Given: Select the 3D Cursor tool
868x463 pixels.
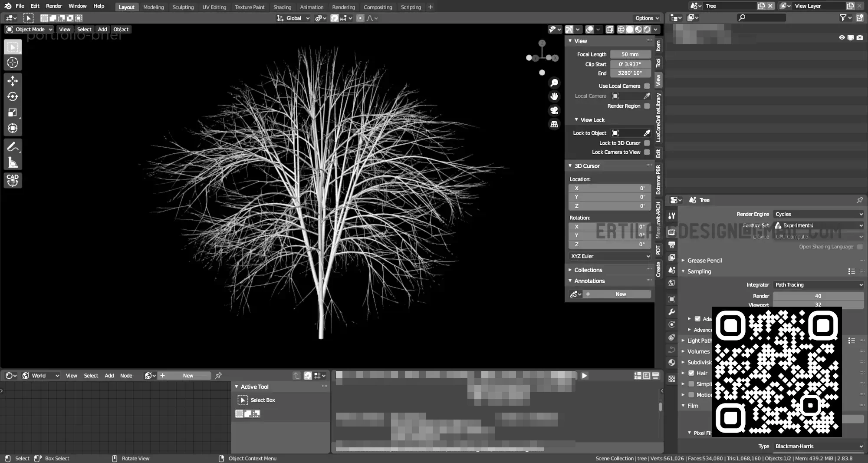Looking at the screenshot, I should (x=13, y=63).
